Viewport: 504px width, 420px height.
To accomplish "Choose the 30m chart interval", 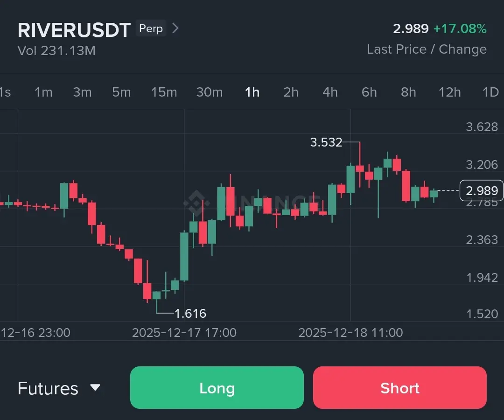I will (x=210, y=92).
